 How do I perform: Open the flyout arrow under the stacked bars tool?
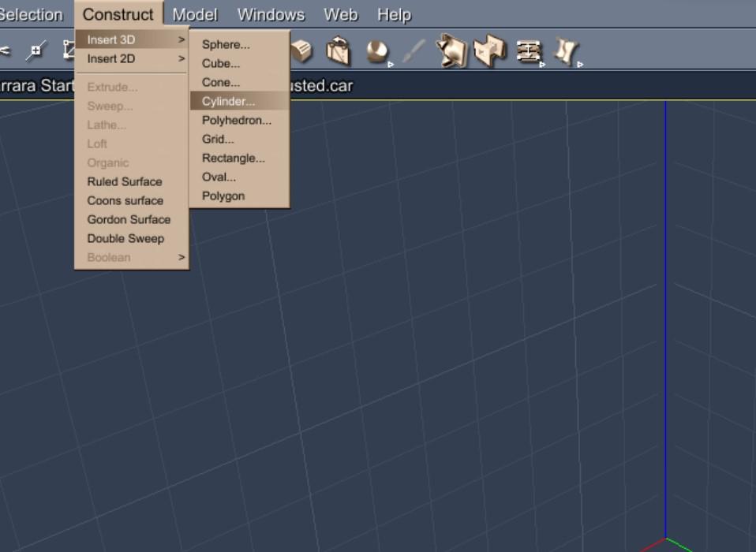(542, 64)
